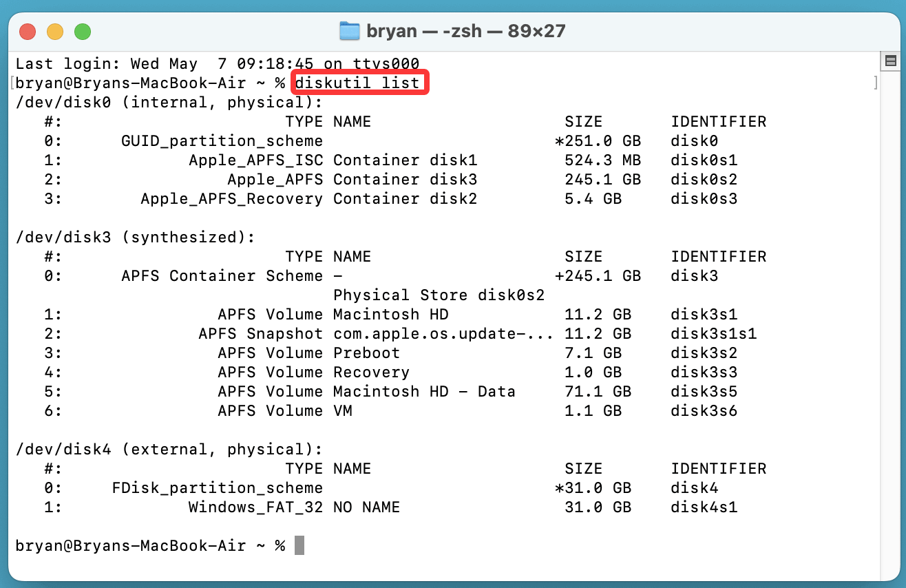Click the green full-screen window button
Viewport: 906px width, 588px height.
pyautogui.click(x=83, y=31)
